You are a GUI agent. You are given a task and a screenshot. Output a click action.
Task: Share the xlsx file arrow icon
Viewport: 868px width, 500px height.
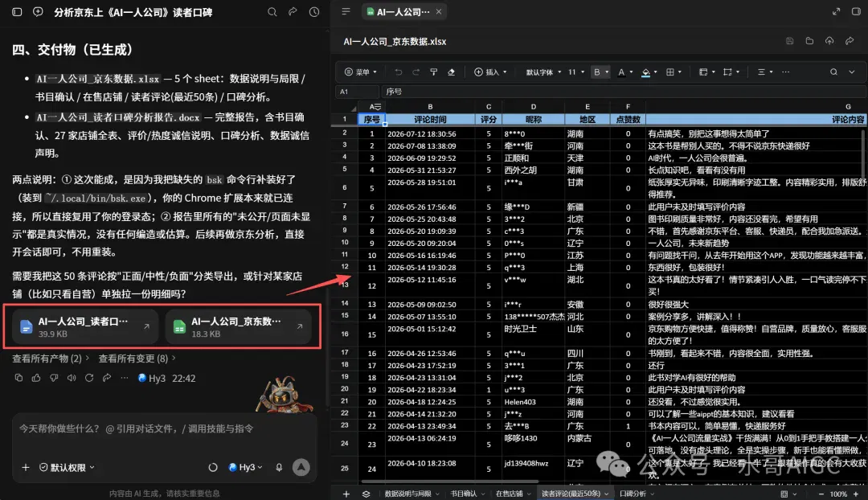point(850,41)
